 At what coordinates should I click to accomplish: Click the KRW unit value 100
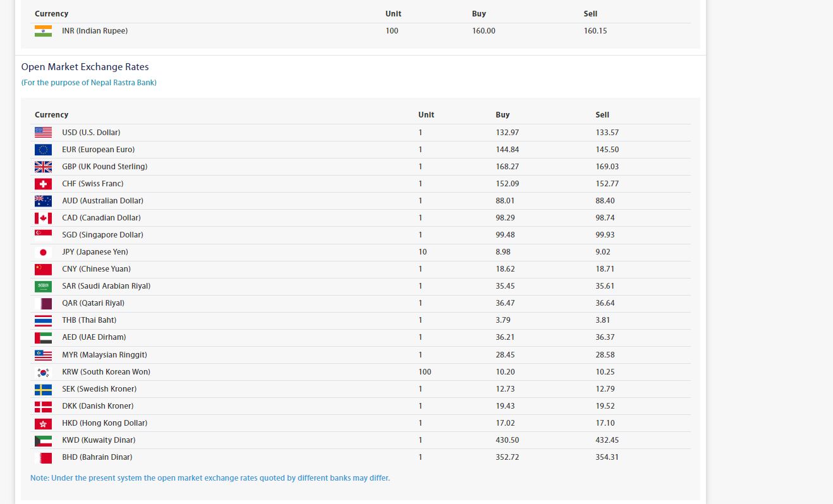pyautogui.click(x=425, y=372)
